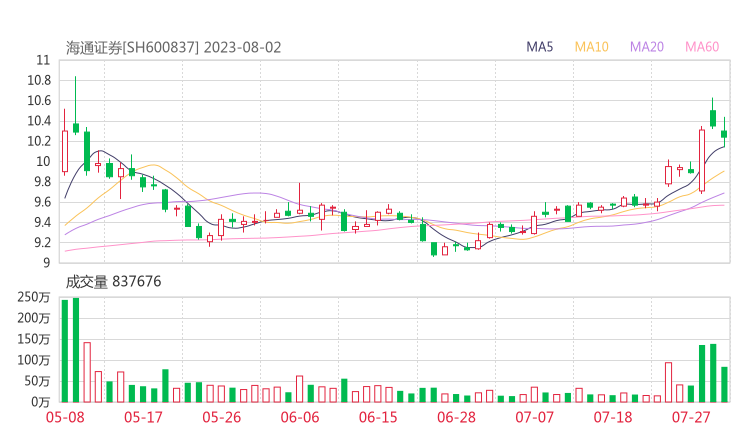Click the 9.8 price axis label
Image resolution: width=740 pixels, height=440 pixels.
pos(42,182)
